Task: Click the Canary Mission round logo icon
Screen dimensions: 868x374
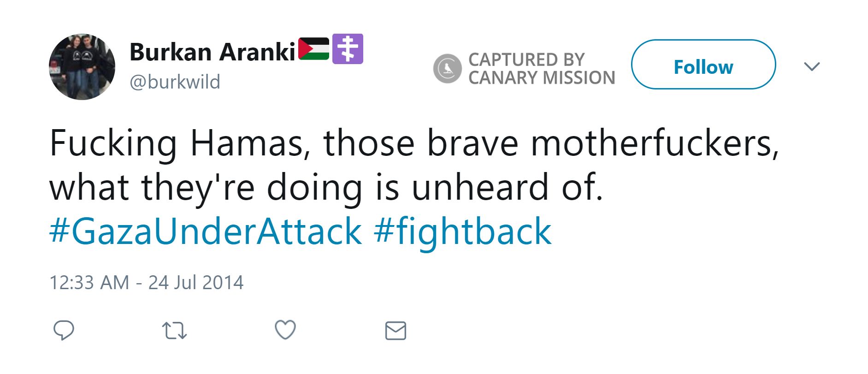Action: pyautogui.click(x=447, y=68)
